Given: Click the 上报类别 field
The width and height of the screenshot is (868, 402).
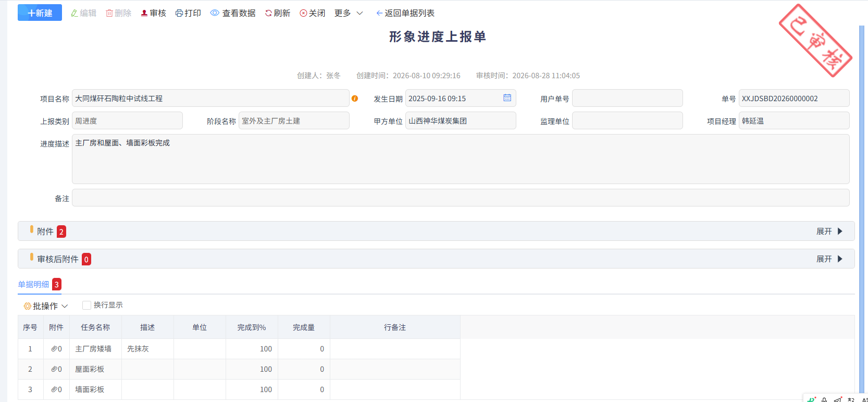Looking at the screenshot, I should tap(127, 120).
